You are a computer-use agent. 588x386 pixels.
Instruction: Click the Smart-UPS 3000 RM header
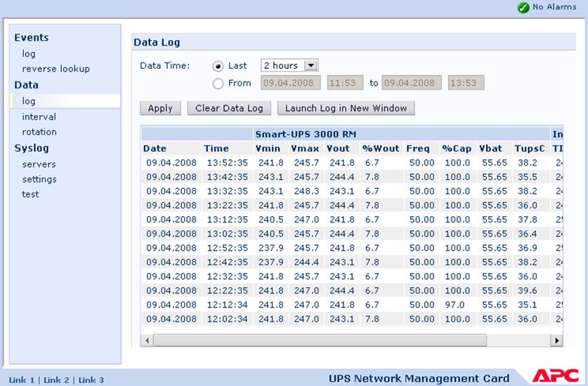tap(306, 134)
